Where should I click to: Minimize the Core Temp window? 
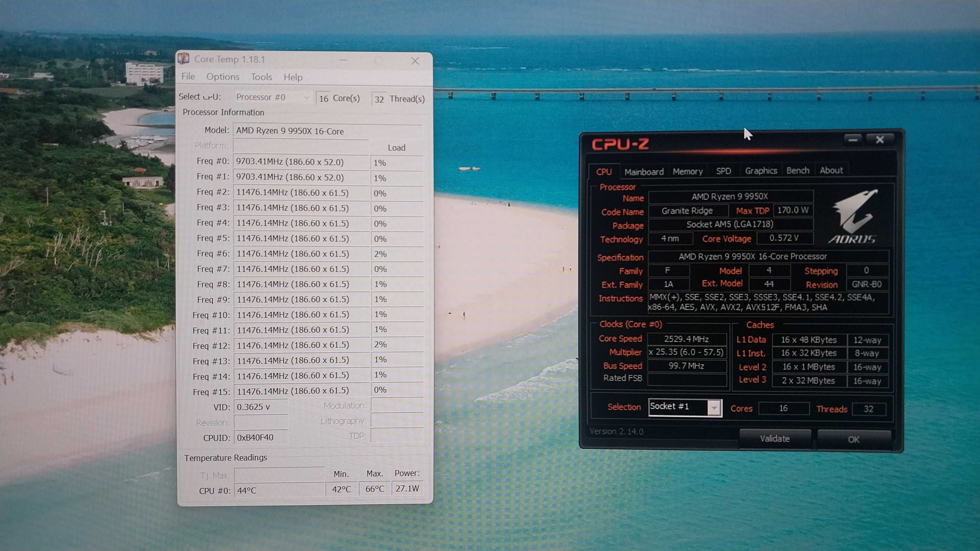pos(343,60)
